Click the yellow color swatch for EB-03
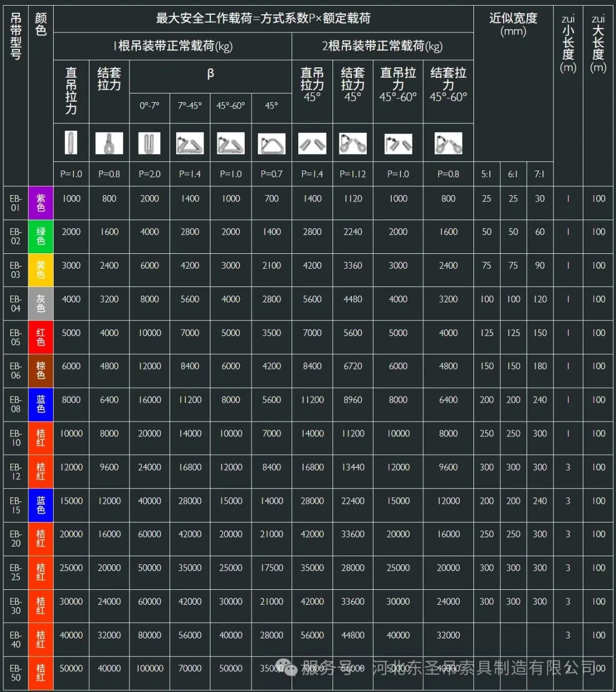This screenshot has height=692, width=616. click(40, 270)
